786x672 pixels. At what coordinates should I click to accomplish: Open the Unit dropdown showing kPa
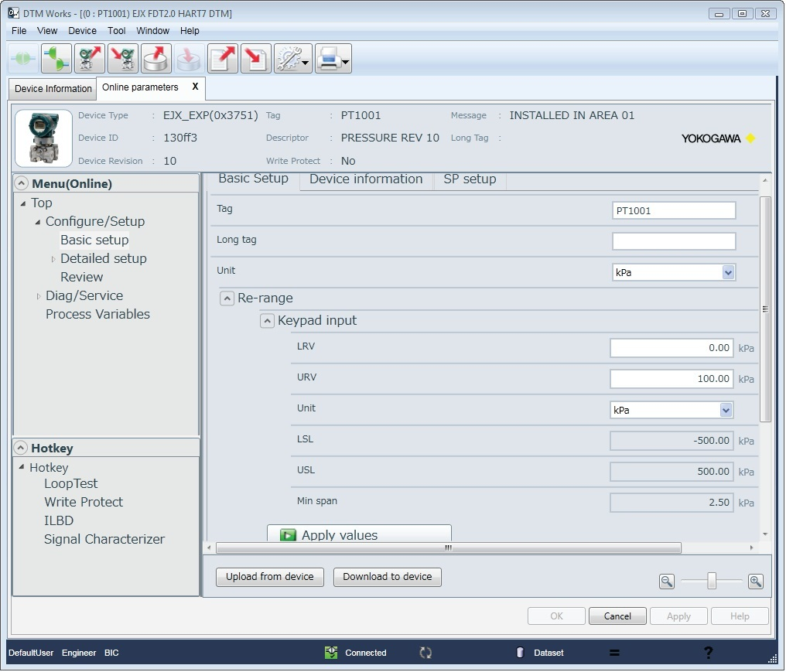pos(728,271)
